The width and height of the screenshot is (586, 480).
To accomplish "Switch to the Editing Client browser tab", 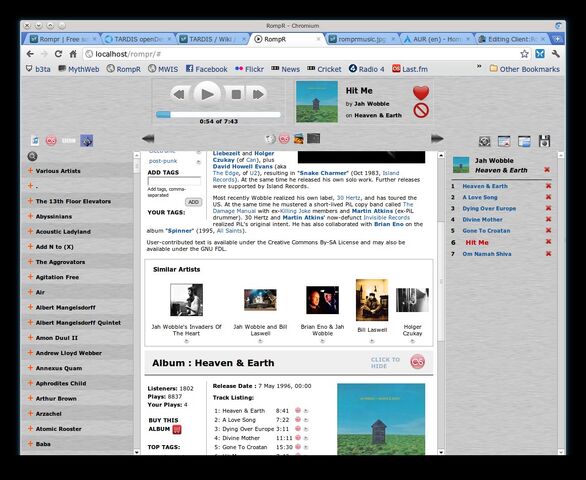I will (x=512, y=39).
